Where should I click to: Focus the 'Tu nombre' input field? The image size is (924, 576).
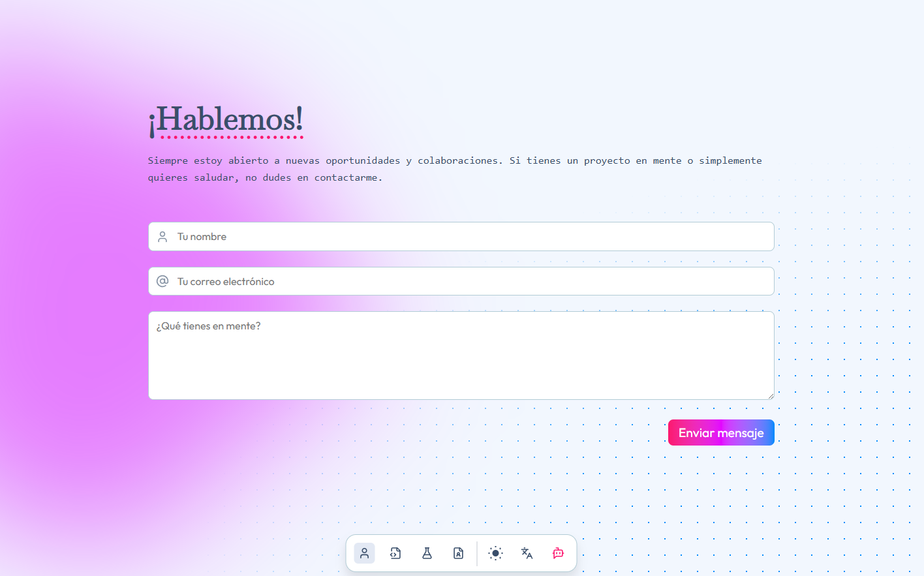(461, 237)
